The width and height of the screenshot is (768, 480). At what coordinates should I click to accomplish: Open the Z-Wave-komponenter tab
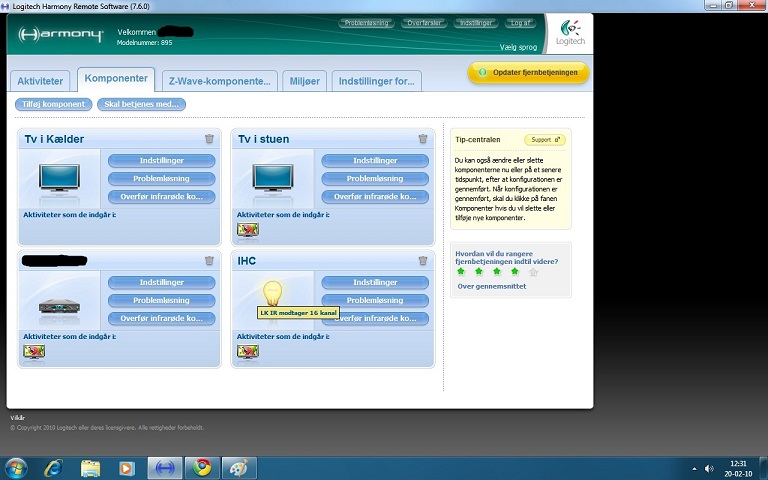click(219, 81)
